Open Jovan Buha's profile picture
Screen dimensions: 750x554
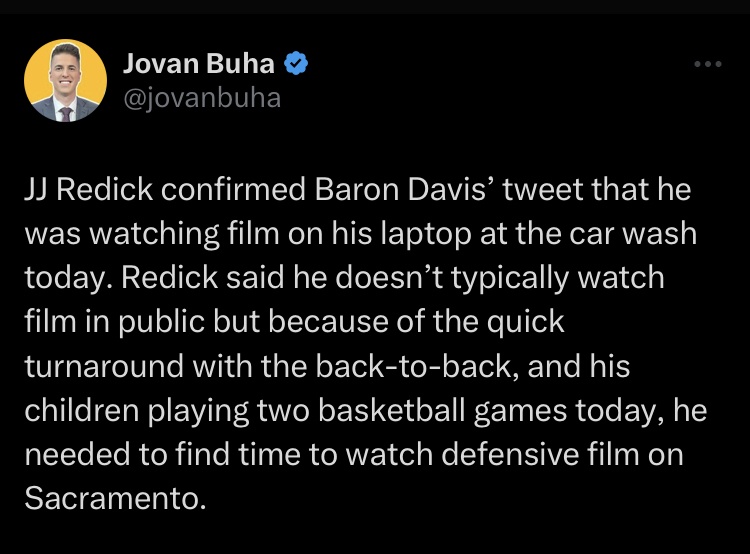(65, 82)
